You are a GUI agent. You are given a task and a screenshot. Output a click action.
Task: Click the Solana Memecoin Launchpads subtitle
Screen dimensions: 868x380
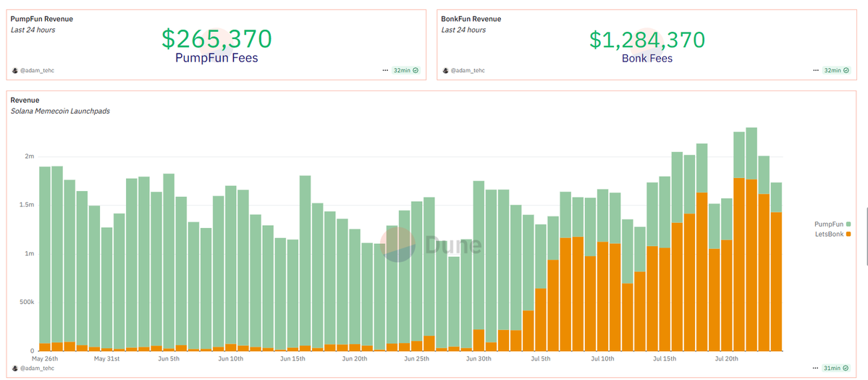click(x=60, y=111)
